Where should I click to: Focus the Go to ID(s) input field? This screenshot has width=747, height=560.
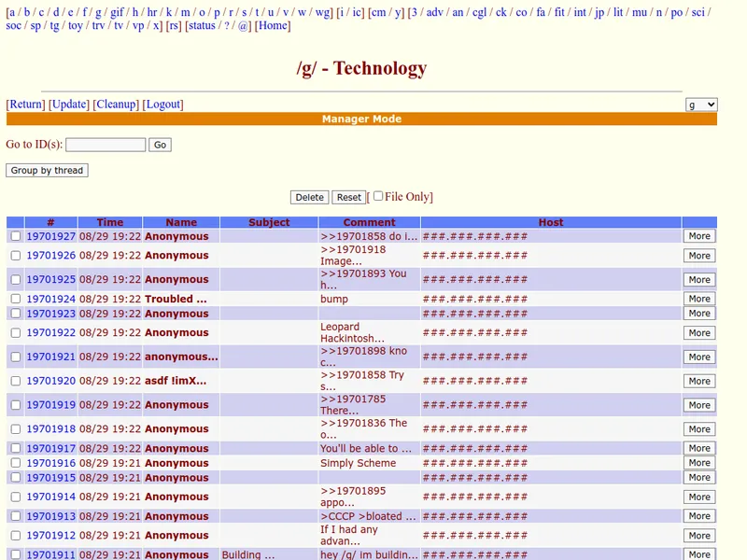(x=106, y=145)
